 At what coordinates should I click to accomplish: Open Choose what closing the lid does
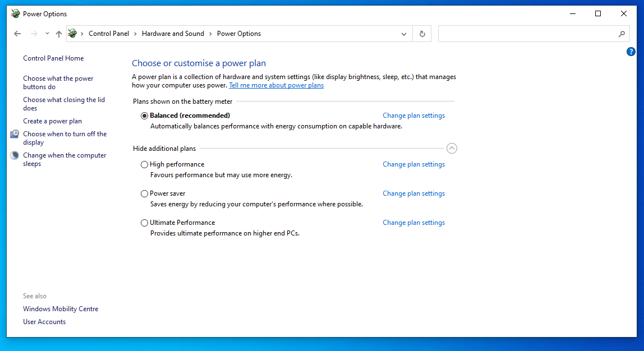[64, 104]
